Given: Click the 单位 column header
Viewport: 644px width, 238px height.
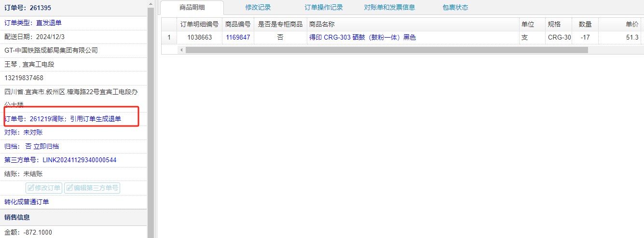Looking at the screenshot, I should 532,24.
